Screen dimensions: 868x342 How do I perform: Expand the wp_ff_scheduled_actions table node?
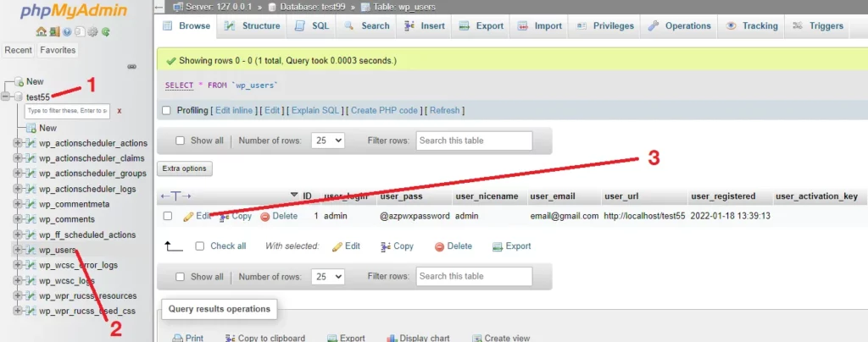[x=19, y=234]
